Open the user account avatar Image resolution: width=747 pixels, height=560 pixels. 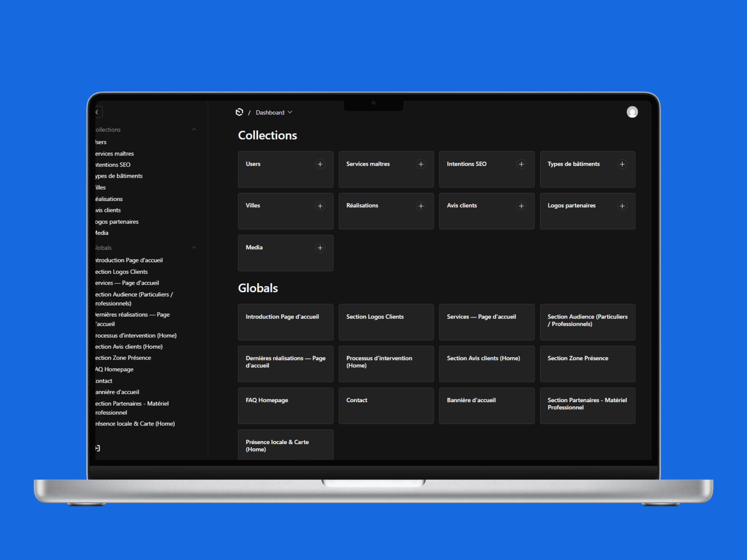click(632, 112)
